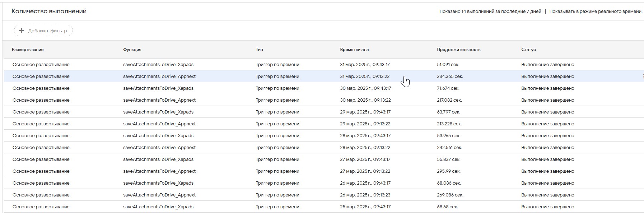Open the three-dot menu on highlighted row
This screenshot has height=213, width=644.
643,76
